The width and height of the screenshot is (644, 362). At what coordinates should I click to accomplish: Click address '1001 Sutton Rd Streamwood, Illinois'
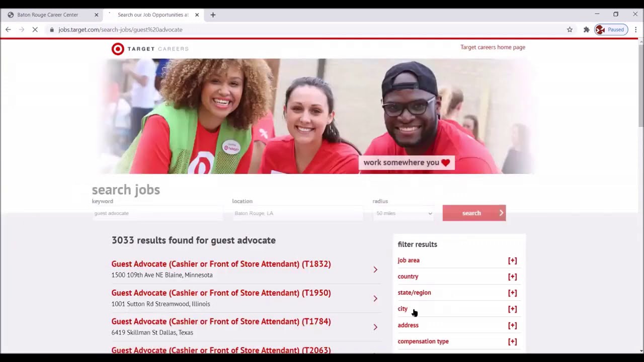click(x=160, y=304)
